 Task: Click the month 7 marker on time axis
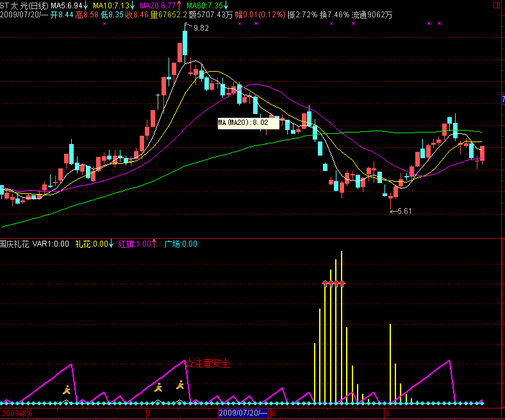click(x=149, y=413)
